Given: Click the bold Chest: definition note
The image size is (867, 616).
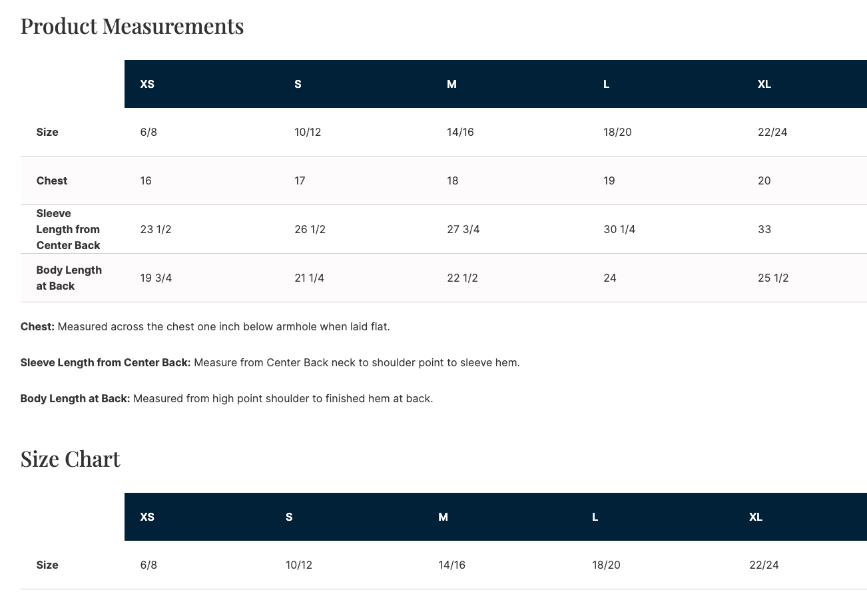Looking at the screenshot, I should coord(37,326).
